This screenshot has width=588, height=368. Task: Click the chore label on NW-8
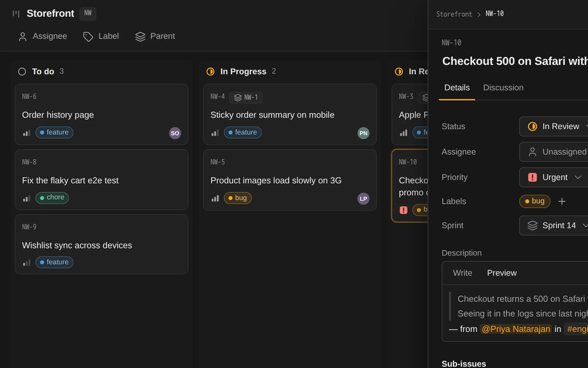[x=52, y=198]
